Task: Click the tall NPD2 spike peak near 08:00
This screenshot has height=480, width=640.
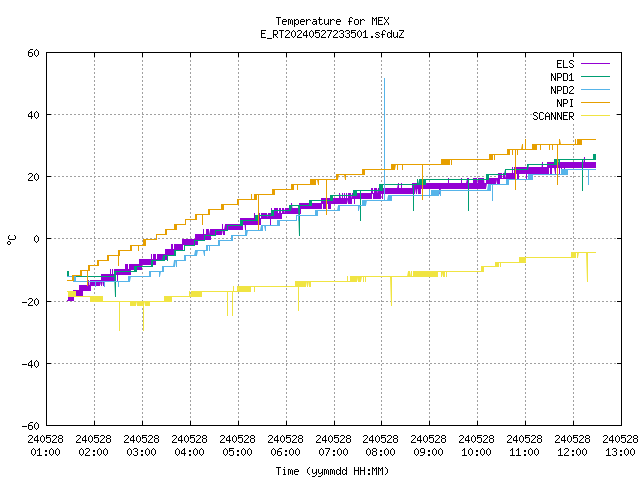Action: [x=384, y=80]
